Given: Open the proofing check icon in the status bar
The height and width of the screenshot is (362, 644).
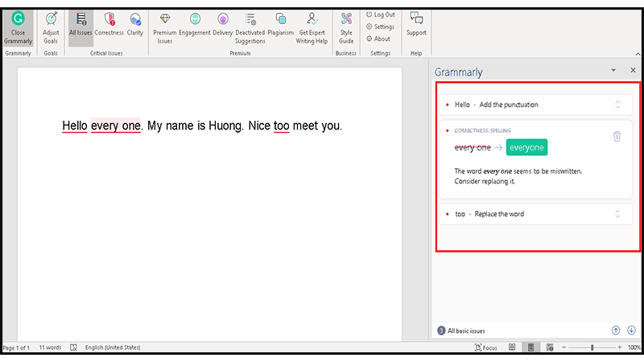Looking at the screenshot, I should click(x=73, y=348).
